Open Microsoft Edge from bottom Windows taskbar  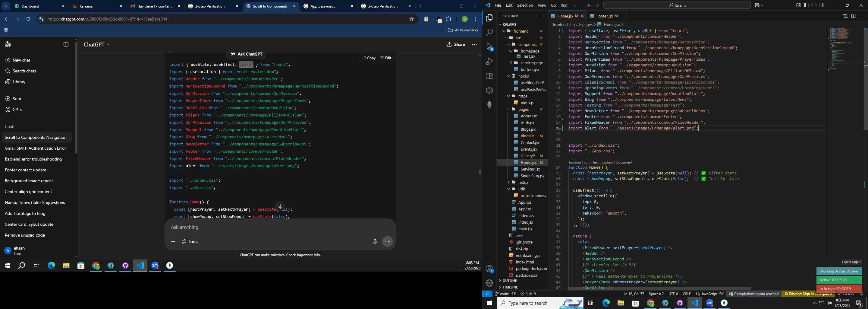(x=606, y=303)
